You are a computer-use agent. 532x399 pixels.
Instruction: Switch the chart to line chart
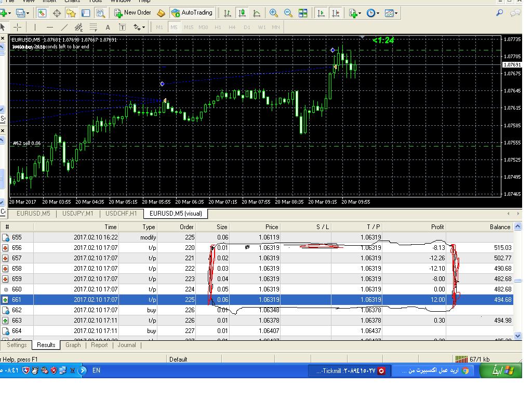point(257,13)
